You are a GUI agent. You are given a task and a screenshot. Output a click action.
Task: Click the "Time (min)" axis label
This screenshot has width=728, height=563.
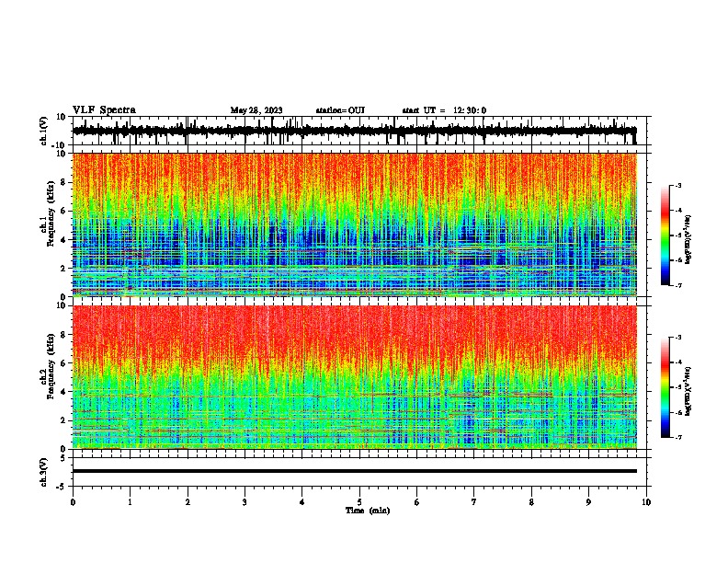368,511
